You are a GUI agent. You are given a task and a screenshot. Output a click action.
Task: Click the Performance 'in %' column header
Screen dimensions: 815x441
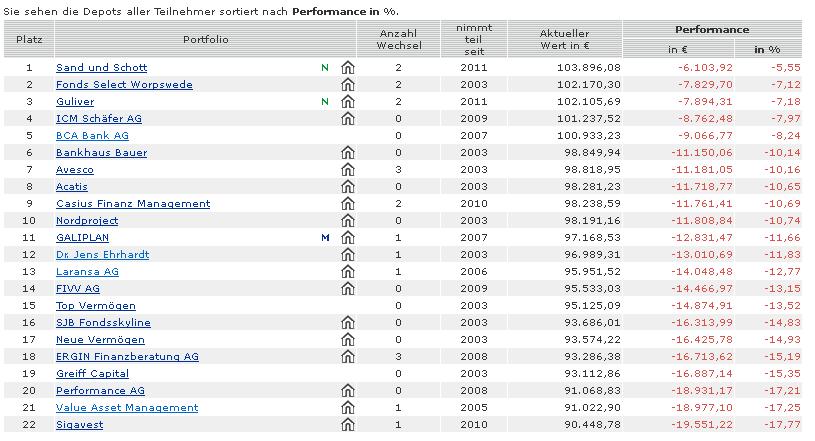click(767, 49)
